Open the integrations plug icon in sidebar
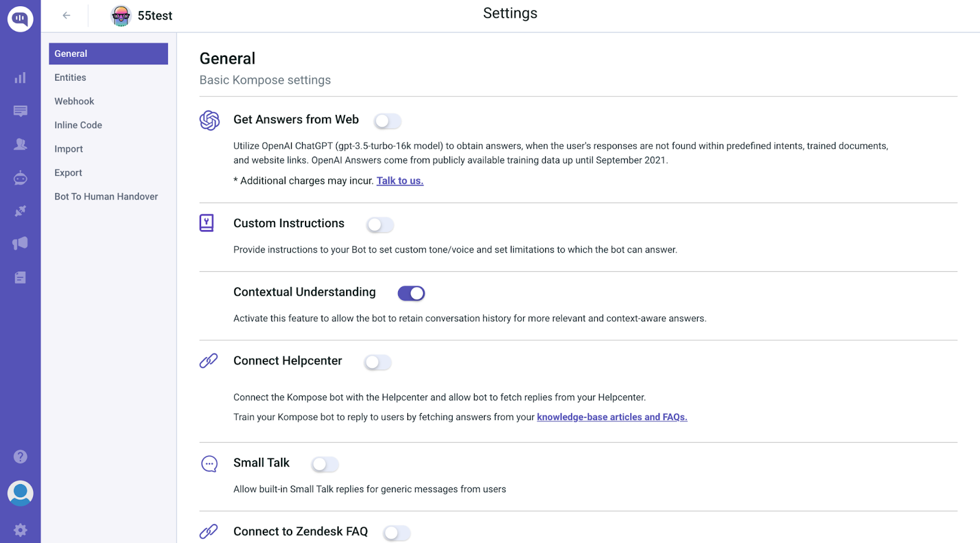Viewport: 980px width, 543px height. point(20,211)
